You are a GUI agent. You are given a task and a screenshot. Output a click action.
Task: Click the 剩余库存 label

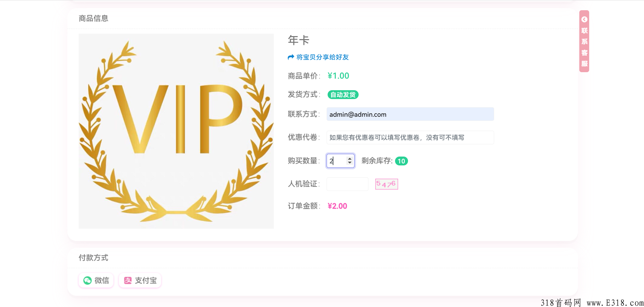(x=377, y=161)
